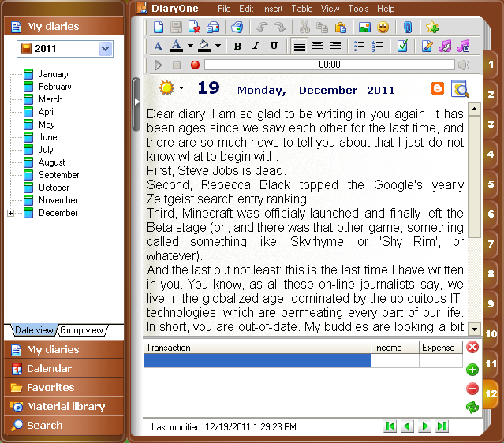Insert a smiley emoticon

click(383, 28)
